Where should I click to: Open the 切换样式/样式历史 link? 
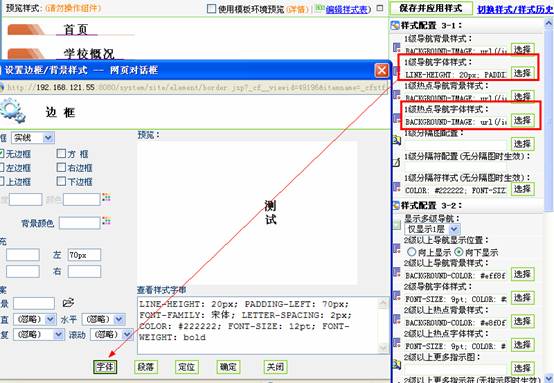515,9
